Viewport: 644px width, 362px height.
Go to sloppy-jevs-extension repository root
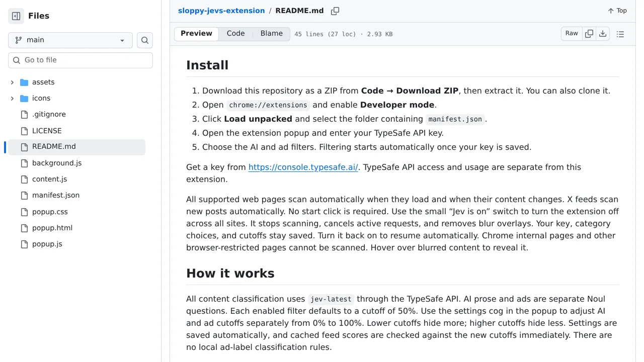point(221,11)
